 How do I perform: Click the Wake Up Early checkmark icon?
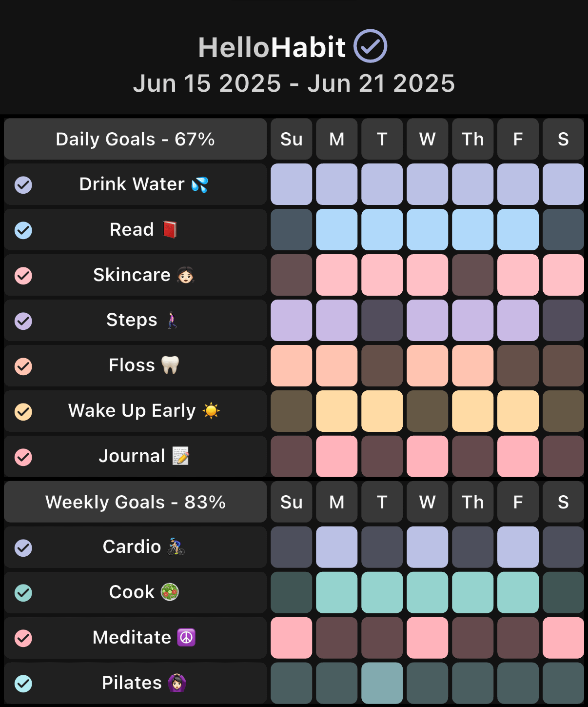[23, 412]
